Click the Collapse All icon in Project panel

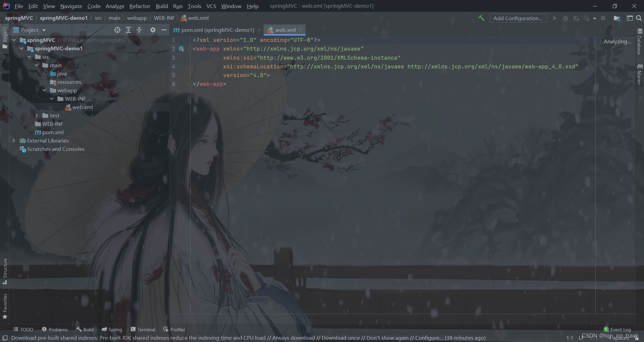pos(139,30)
